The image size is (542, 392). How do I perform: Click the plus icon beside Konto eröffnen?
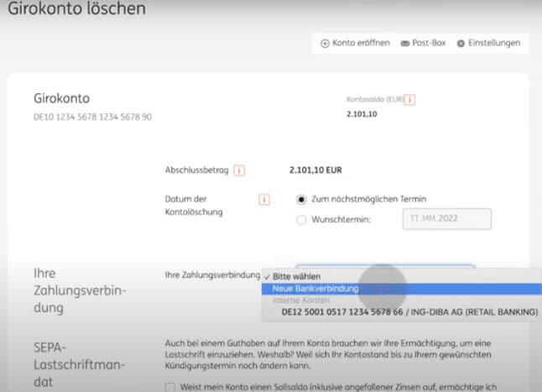click(325, 43)
